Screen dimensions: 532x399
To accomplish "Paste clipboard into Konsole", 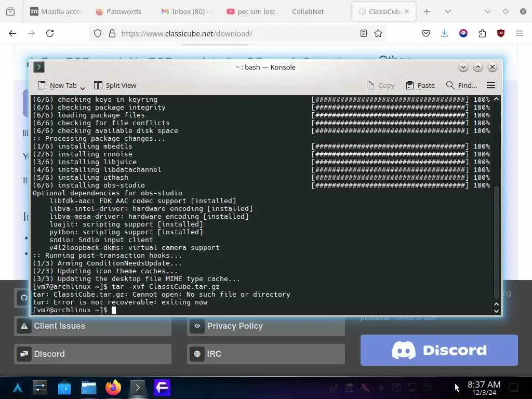I will 420,86.
